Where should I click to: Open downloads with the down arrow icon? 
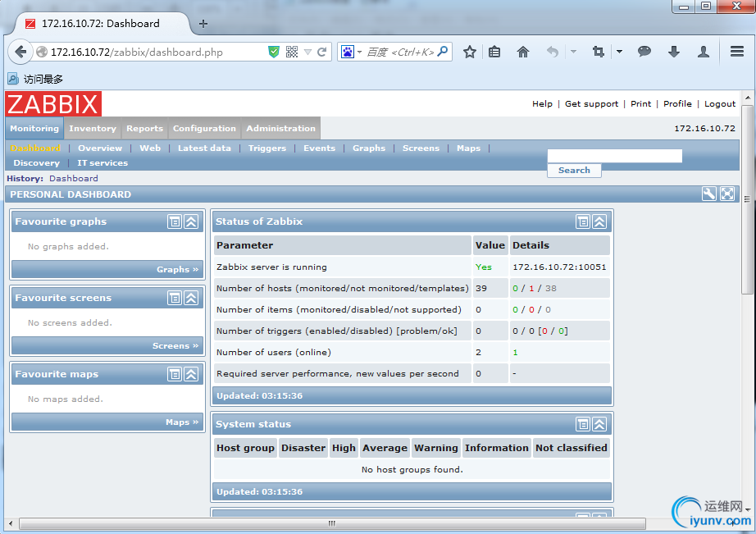(x=674, y=52)
